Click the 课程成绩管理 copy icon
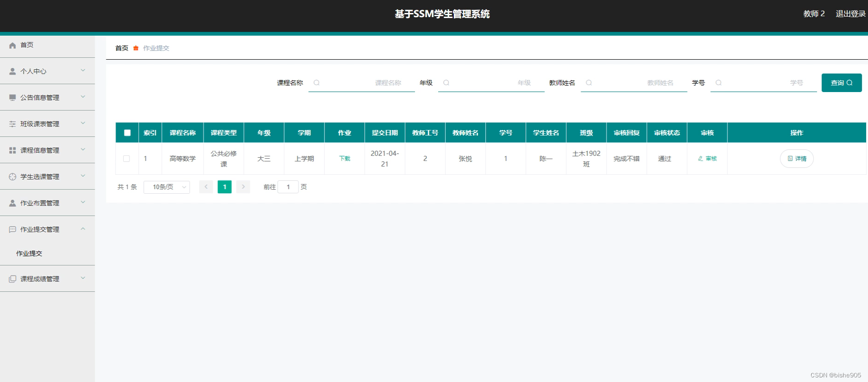Screen dimensions: 868x382 pos(12,279)
